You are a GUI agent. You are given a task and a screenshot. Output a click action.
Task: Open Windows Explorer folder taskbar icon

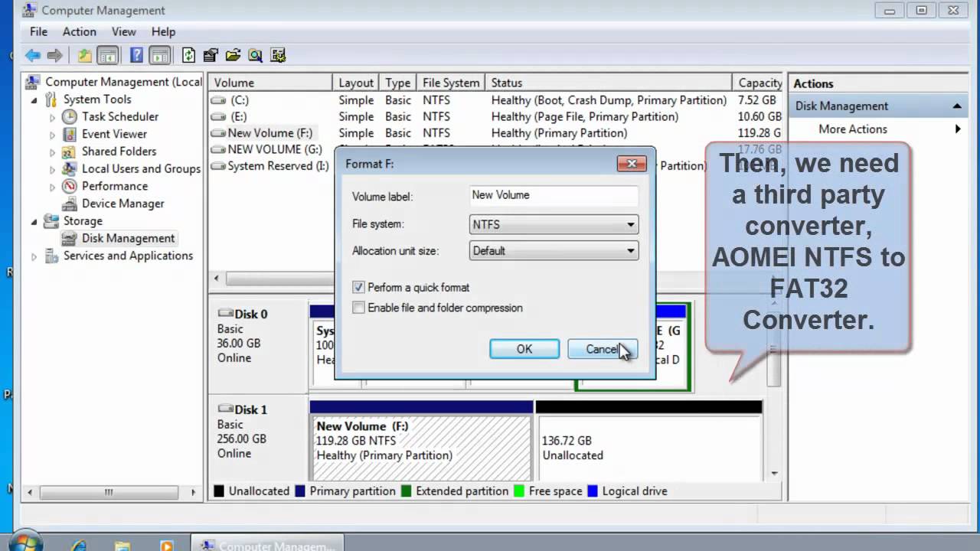(122, 545)
